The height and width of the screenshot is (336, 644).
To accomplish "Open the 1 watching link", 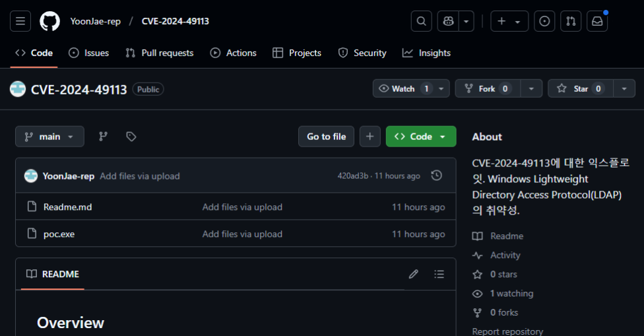I will tap(503, 293).
